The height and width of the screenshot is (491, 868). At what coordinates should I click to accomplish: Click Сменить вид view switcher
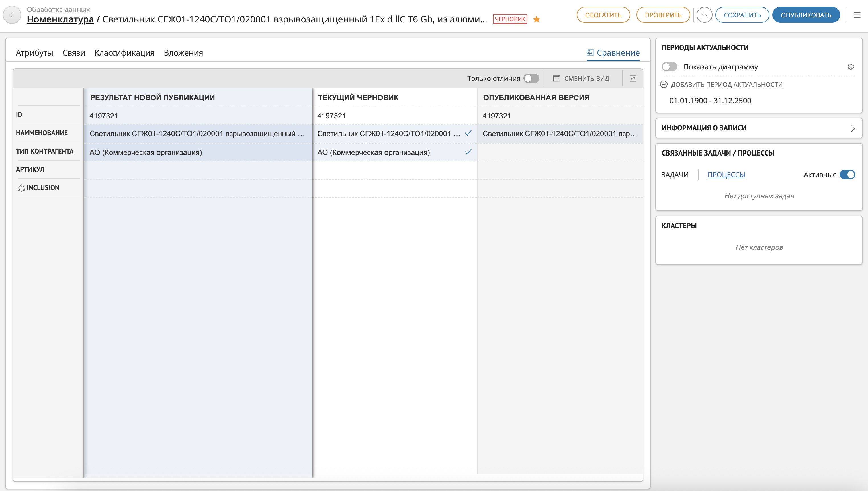pos(581,79)
